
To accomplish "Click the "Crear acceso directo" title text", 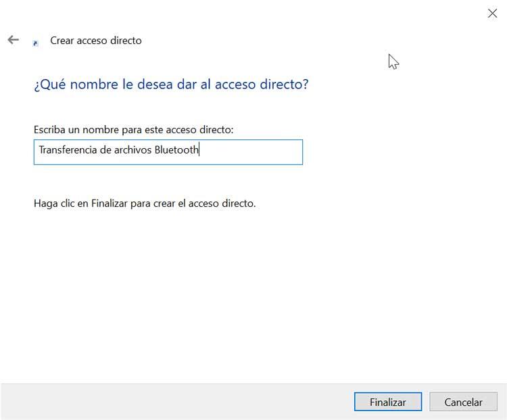I will tap(96, 41).
